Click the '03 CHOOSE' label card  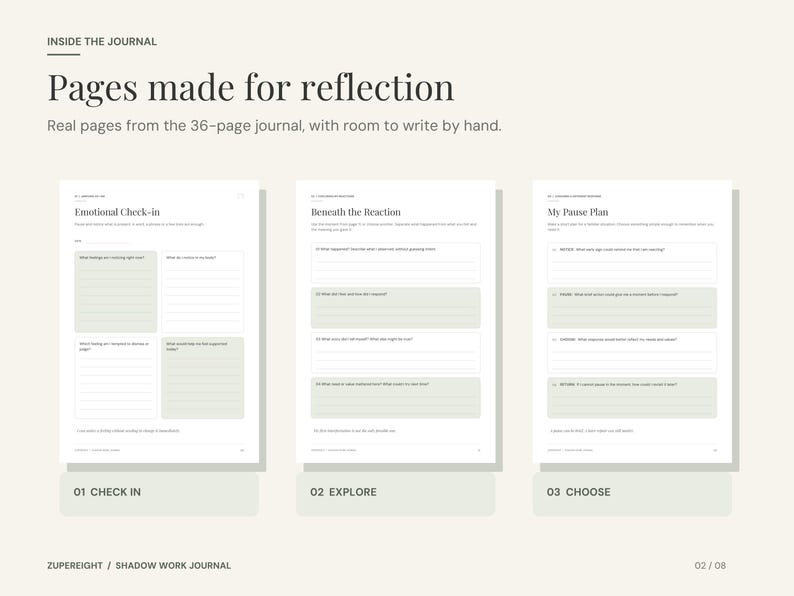pyautogui.click(x=632, y=492)
